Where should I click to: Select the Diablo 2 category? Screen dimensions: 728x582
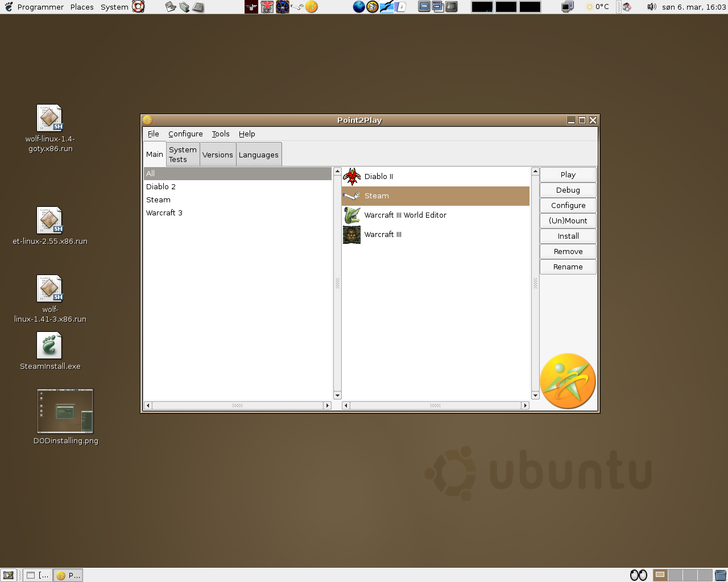click(x=238, y=187)
